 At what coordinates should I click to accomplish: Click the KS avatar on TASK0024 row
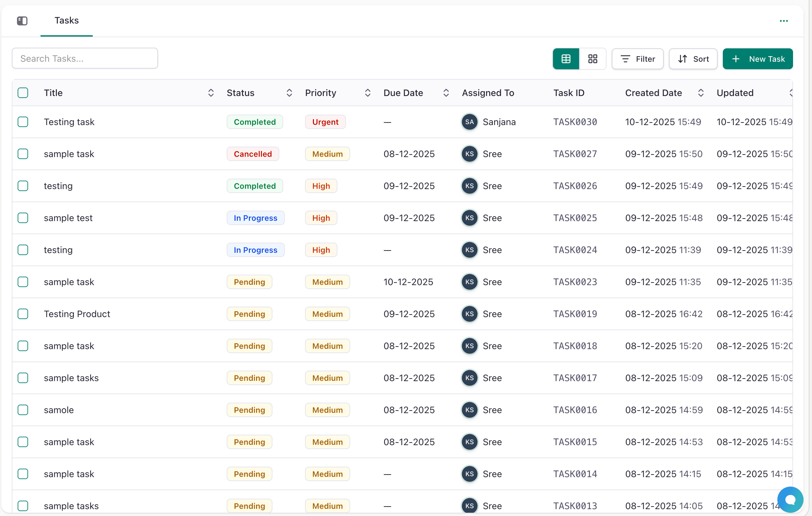click(x=469, y=250)
